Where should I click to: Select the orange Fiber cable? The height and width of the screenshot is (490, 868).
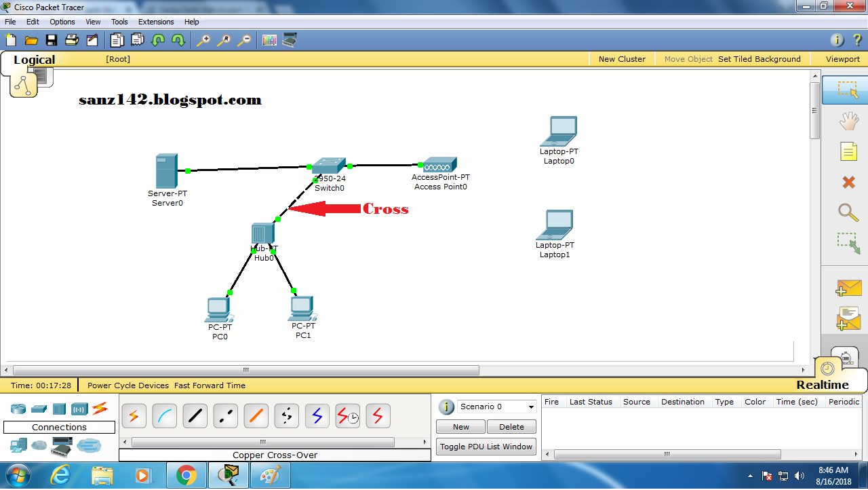pos(256,415)
